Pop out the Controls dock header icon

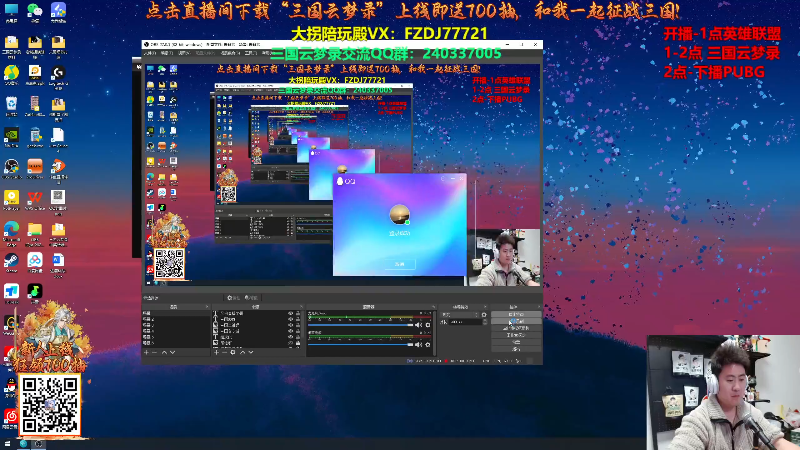[x=539, y=306]
